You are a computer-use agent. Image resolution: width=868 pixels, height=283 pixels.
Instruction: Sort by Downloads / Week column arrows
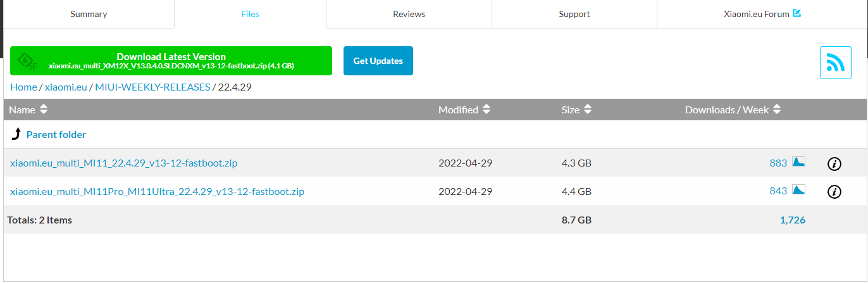click(776, 110)
